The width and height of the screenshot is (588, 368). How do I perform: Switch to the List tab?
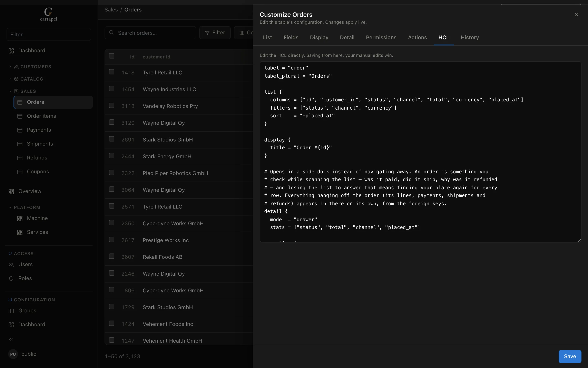[x=267, y=37]
